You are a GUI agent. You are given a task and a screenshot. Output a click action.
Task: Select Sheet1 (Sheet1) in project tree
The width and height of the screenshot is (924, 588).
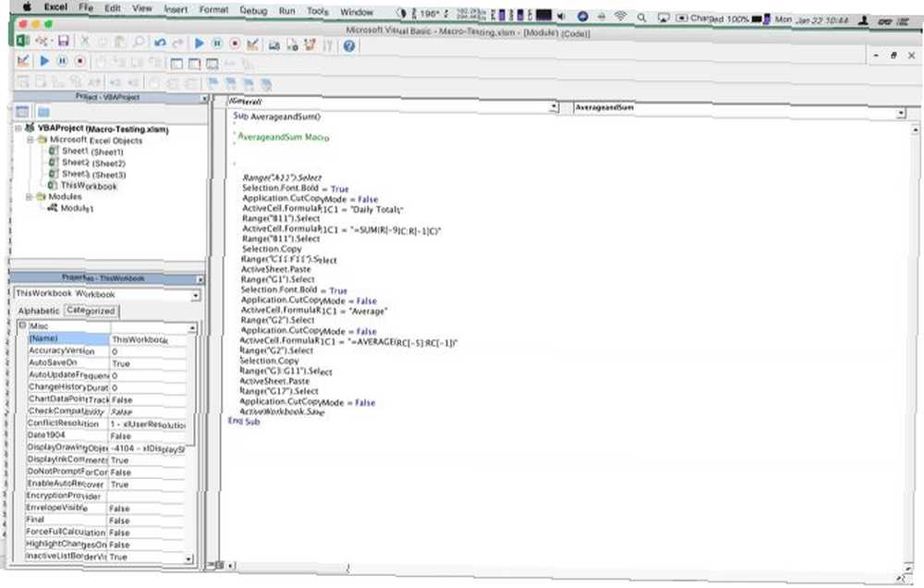(x=92, y=152)
